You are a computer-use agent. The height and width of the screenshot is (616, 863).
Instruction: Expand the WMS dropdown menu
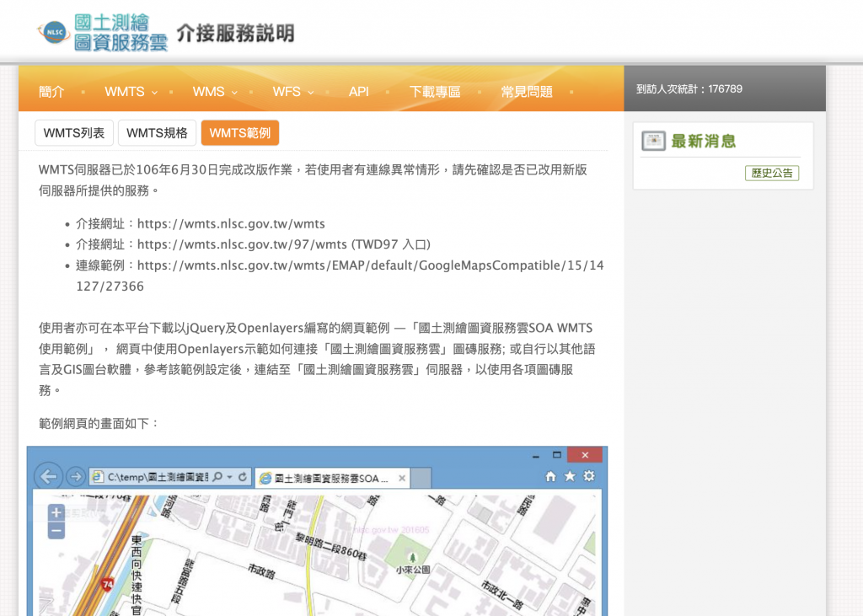point(215,91)
